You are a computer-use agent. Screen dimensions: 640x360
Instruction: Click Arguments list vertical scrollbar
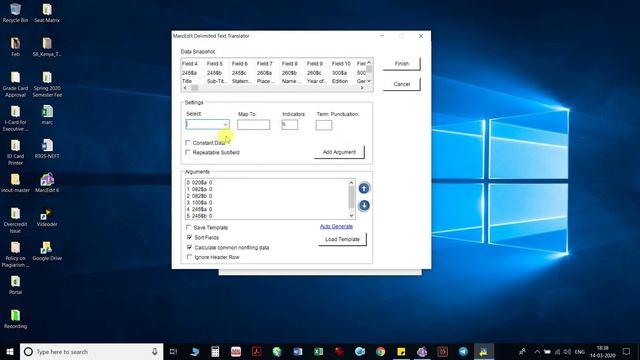point(351,197)
